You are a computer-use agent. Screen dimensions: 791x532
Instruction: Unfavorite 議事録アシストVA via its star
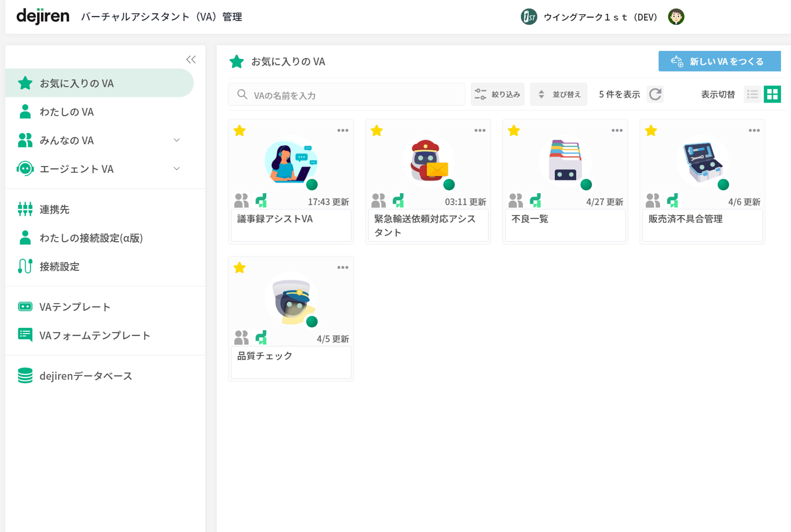tap(240, 131)
